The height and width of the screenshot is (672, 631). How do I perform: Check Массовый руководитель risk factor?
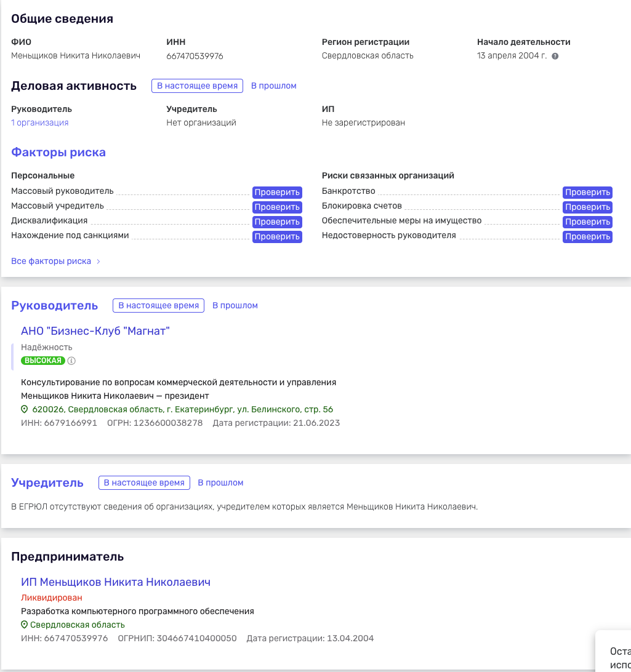click(x=277, y=193)
